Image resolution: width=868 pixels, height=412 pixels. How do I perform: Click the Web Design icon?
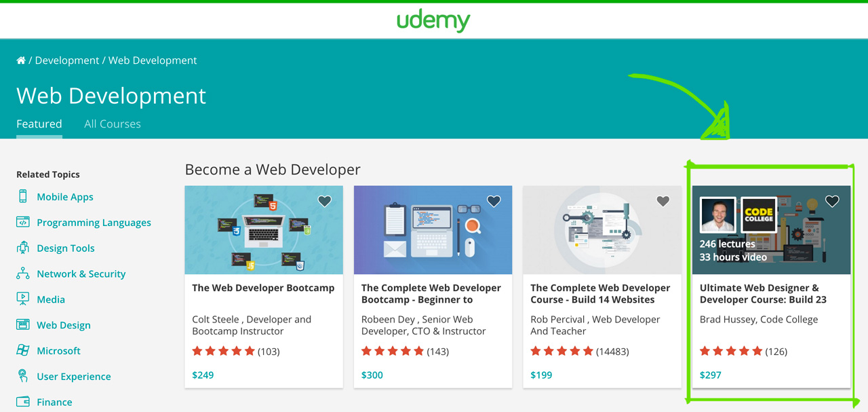pyautogui.click(x=23, y=324)
